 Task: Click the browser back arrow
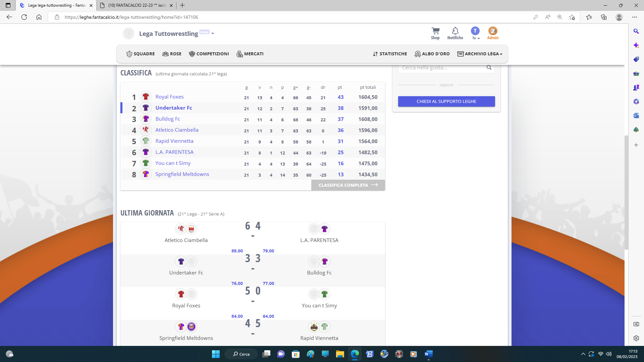coord(9,17)
